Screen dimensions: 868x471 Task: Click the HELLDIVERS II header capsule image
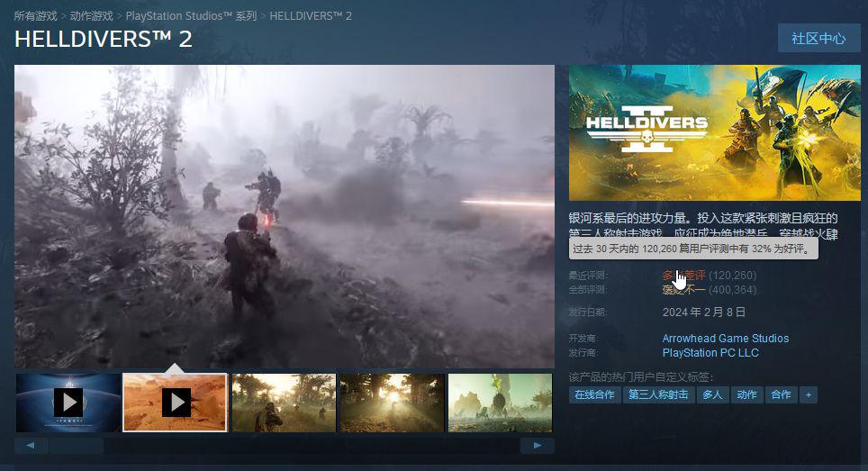point(715,132)
